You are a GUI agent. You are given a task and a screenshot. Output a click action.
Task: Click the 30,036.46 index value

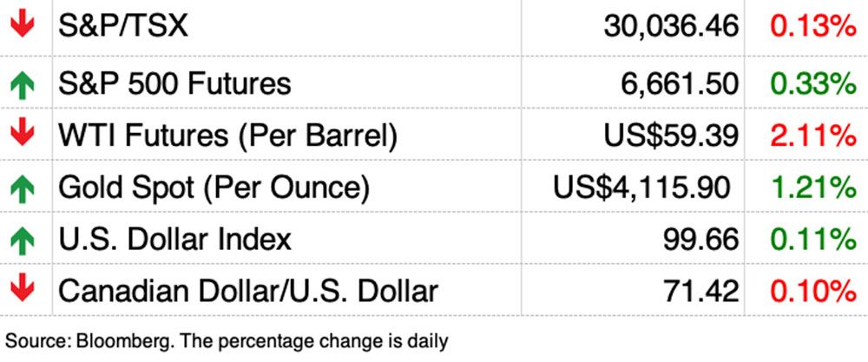(671, 27)
